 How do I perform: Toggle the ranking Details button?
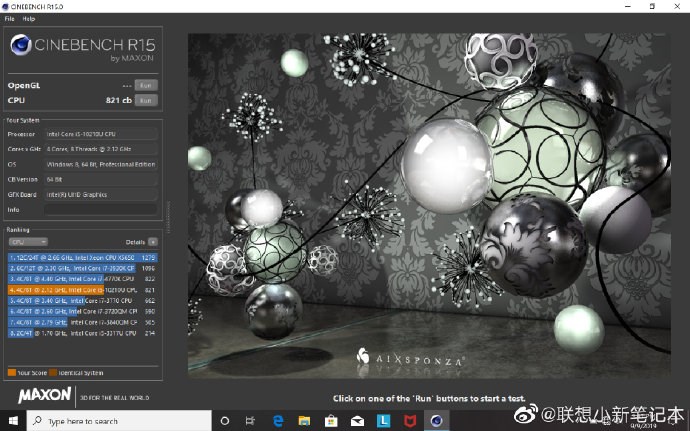pos(152,241)
